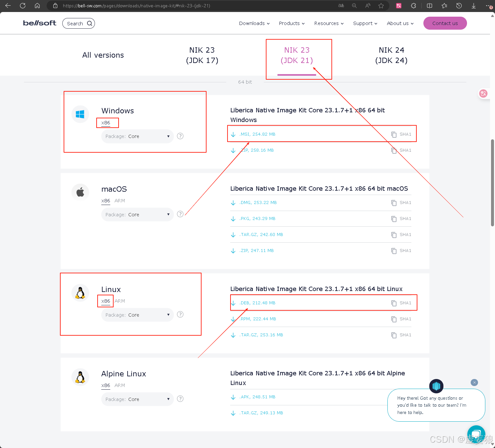
Task: Click the Search field in header
Action: [79, 23]
